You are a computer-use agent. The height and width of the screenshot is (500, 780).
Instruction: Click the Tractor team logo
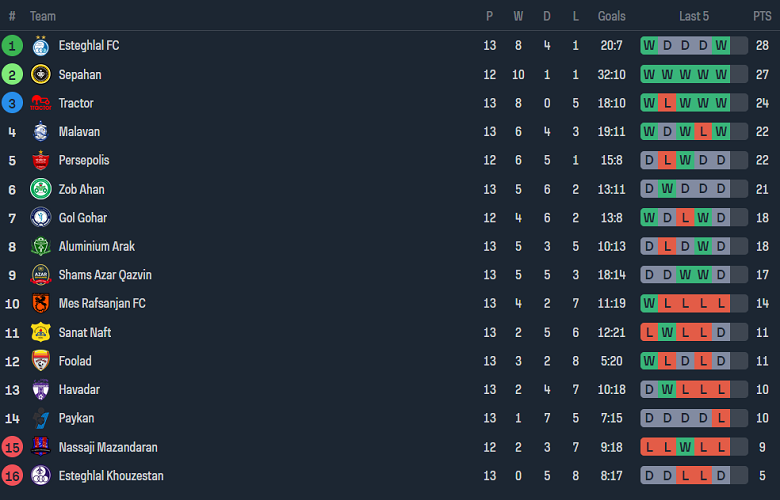point(40,103)
